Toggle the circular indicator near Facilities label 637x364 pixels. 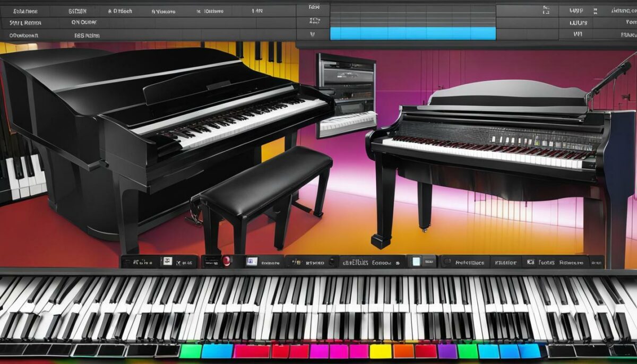pos(448,260)
